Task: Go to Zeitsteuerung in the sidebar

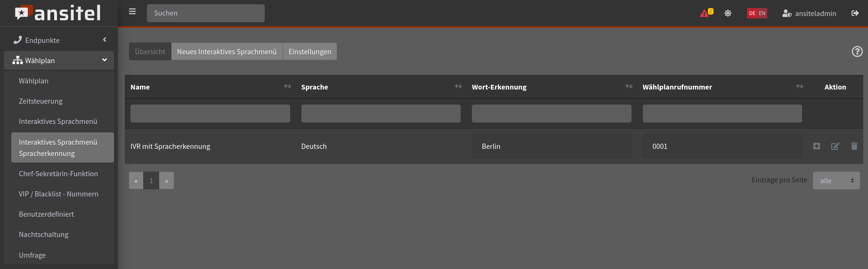Action: tap(41, 101)
